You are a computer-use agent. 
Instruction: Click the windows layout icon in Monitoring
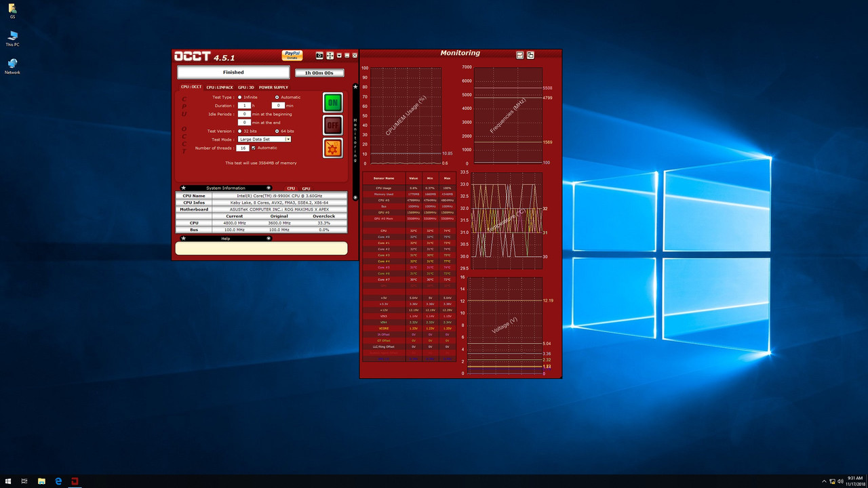click(530, 55)
